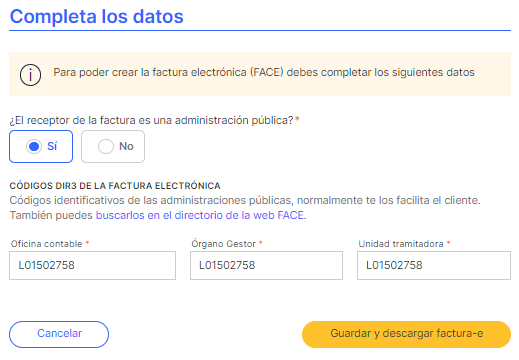The image size is (519, 360).
Task: Open buscarlos en el directorio de la web FACE link
Action: (x=200, y=215)
